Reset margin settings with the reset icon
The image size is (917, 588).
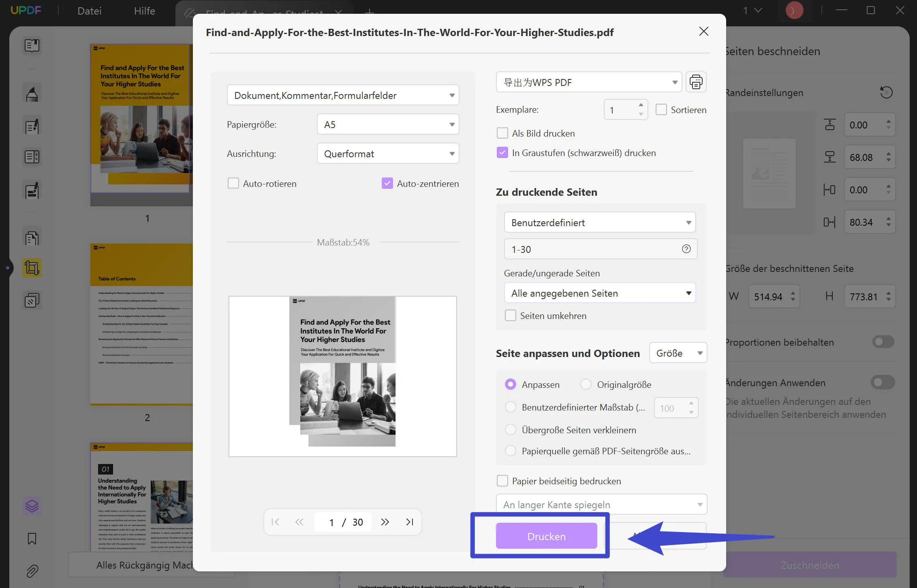pos(886,92)
